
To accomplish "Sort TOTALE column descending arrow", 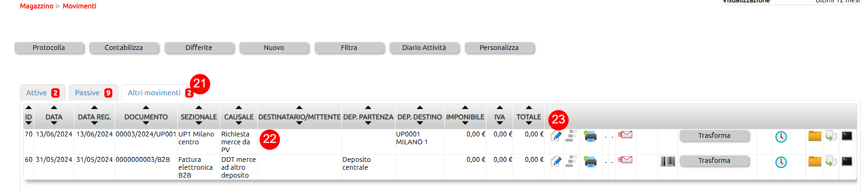I will [529, 123].
